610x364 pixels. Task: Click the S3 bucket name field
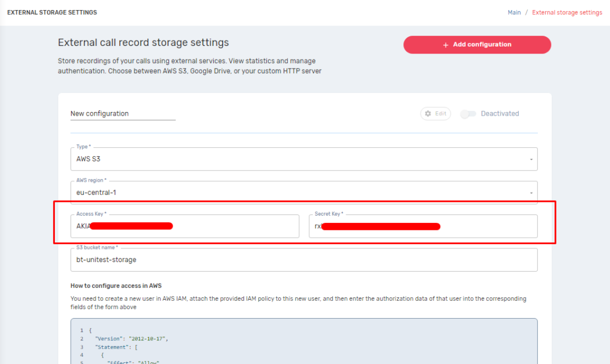[x=304, y=260]
